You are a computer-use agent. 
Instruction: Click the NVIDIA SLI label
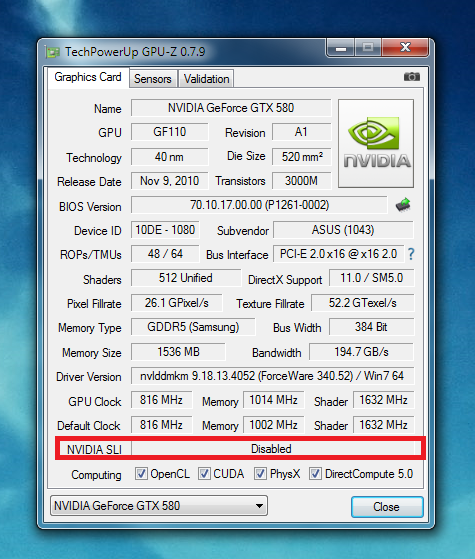point(94,450)
